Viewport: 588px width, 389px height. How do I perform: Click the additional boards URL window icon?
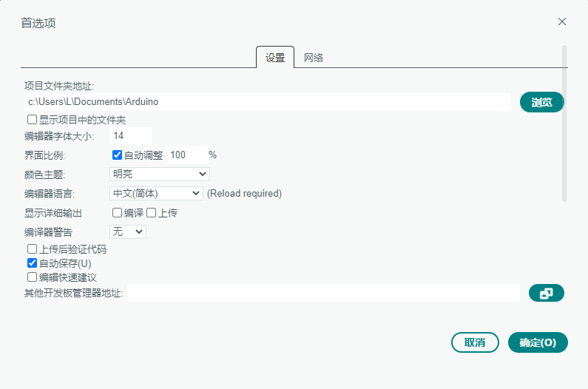(x=546, y=294)
